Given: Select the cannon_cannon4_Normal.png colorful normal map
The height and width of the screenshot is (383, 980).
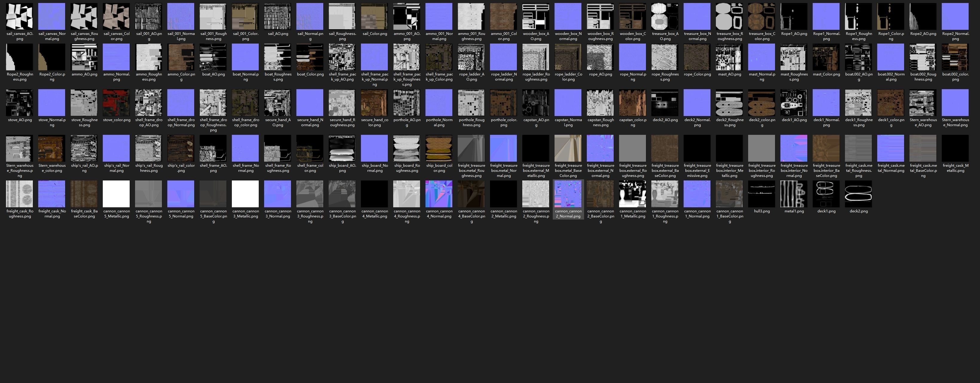Looking at the screenshot, I should click(x=439, y=194).
